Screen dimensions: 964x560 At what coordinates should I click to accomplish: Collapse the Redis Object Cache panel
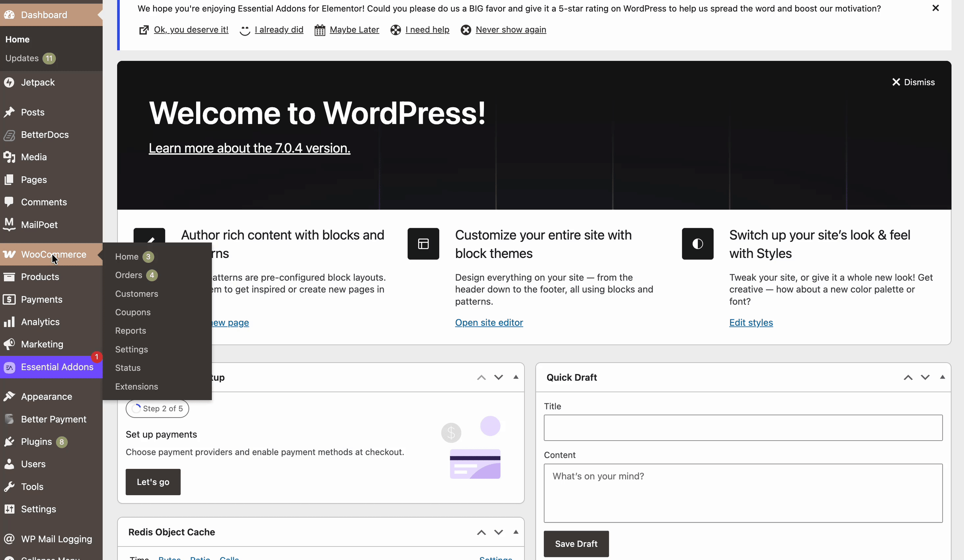click(516, 532)
